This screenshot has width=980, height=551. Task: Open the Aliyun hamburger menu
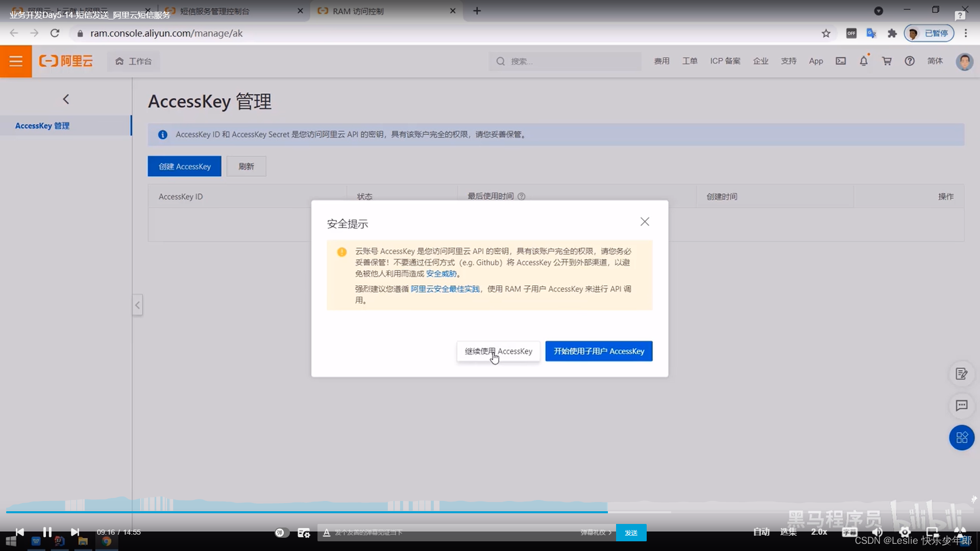coord(16,61)
